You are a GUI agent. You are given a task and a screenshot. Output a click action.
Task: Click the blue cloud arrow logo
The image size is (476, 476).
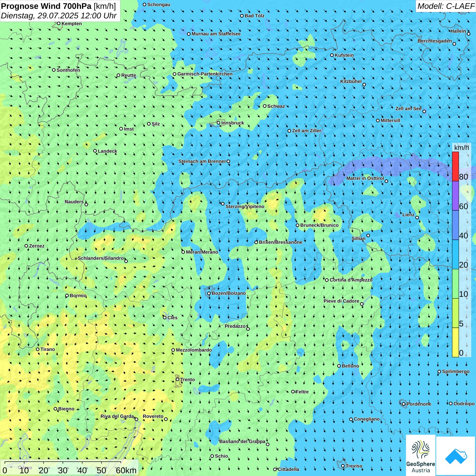[456, 456]
